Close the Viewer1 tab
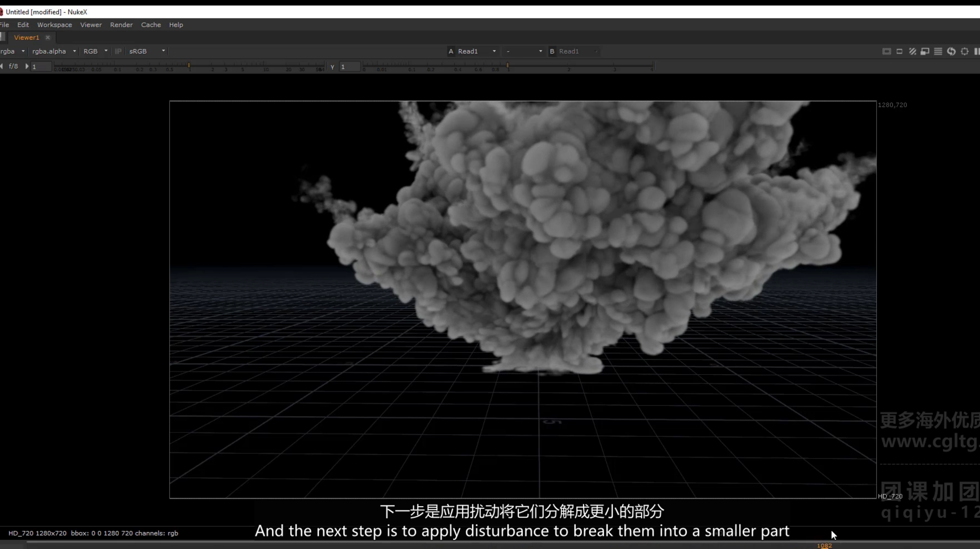The image size is (980, 549). (x=48, y=37)
